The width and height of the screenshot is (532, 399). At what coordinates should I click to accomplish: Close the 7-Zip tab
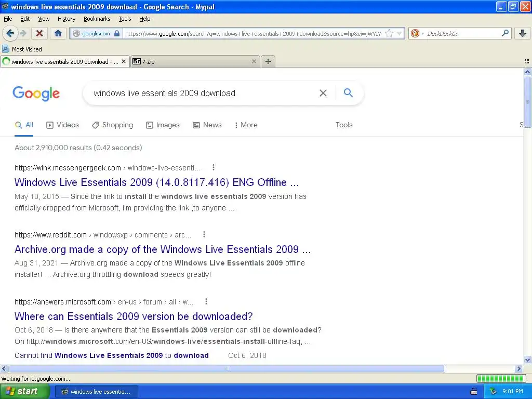(254, 61)
